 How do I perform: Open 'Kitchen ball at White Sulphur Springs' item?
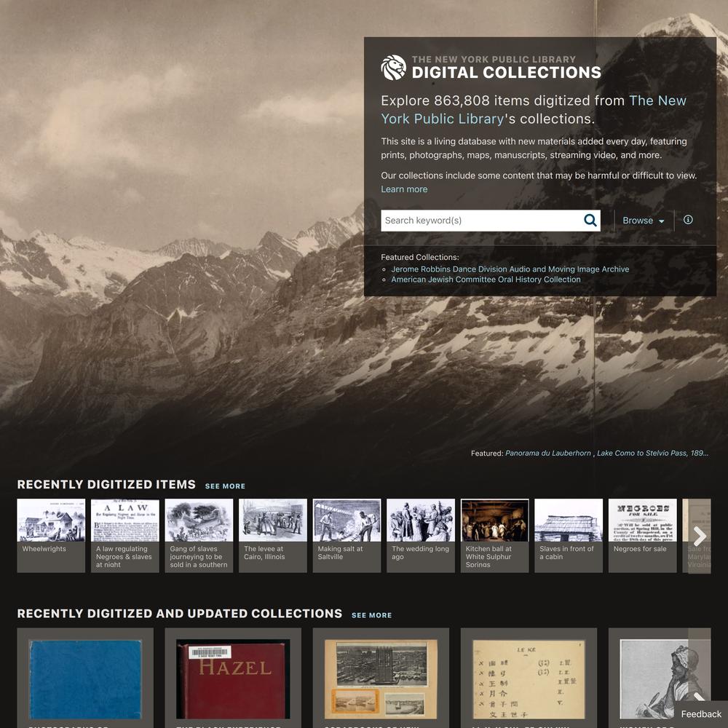click(494, 535)
